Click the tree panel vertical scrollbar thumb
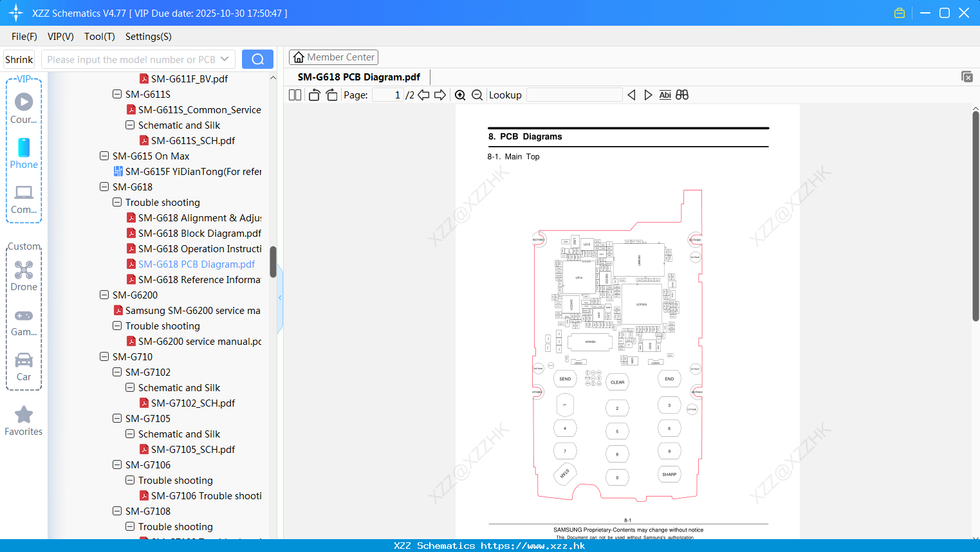The height and width of the screenshot is (552, 980). click(x=273, y=262)
